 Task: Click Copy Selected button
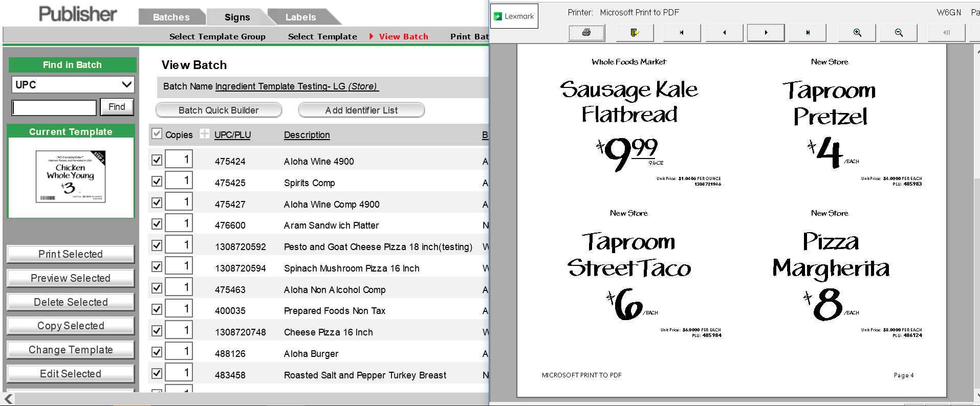click(x=71, y=326)
